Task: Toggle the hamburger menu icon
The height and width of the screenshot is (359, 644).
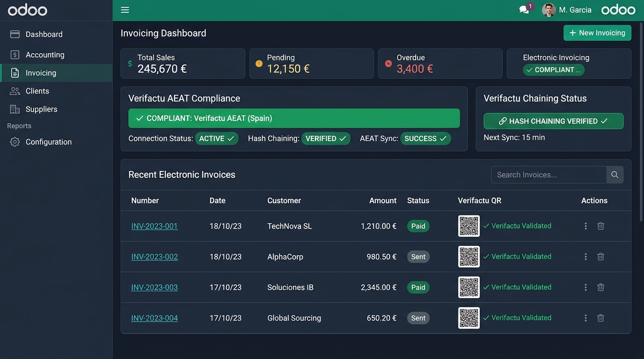Action: (125, 10)
